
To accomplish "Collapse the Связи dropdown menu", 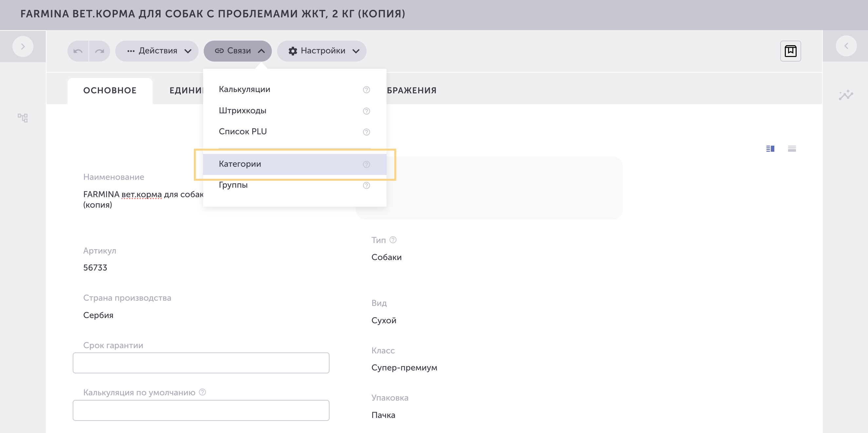I will (x=237, y=51).
